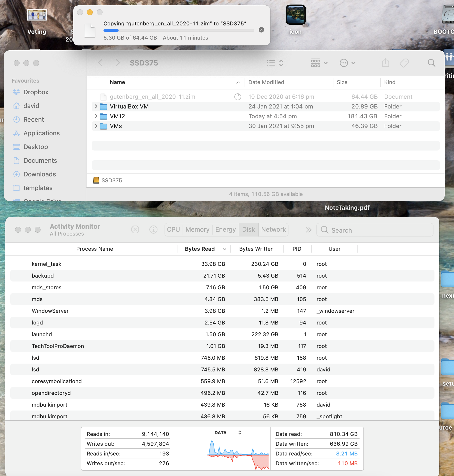Screen dimensions: 454x476
Task: Switch to the Network tab
Action: tap(273, 229)
